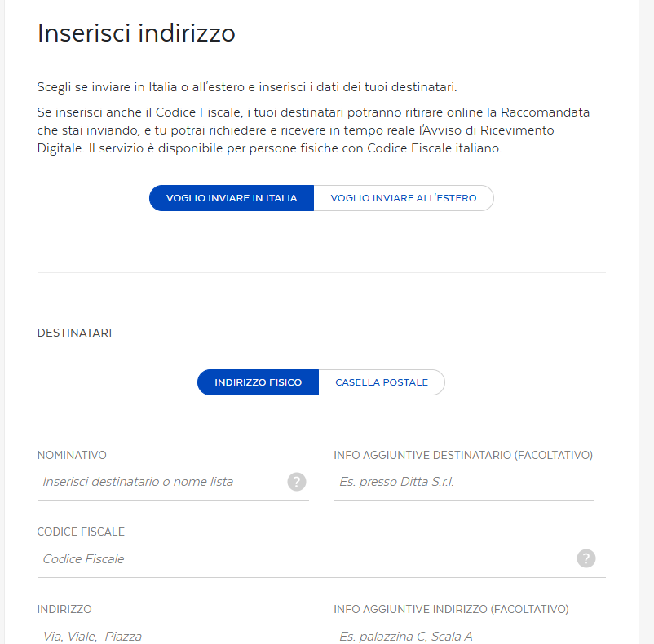Click the 'Scegli se inviare in Italia' sentence

tap(253, 87)
